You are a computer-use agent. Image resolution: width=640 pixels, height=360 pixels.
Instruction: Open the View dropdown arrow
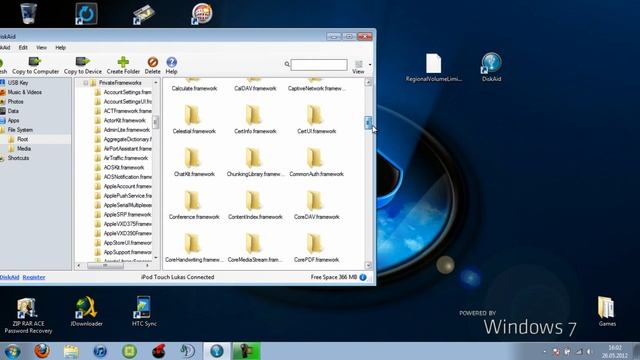click(370, 64)
